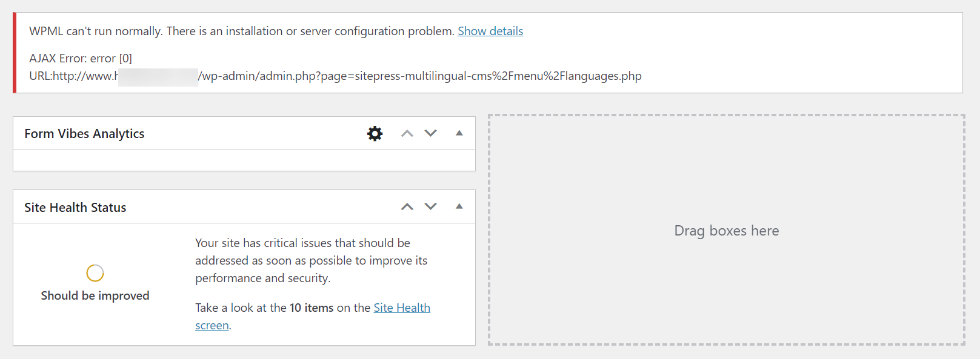Click the sitepress-multilingual-cms URL text
Screen dimensions: 980x359
[335, 76]
